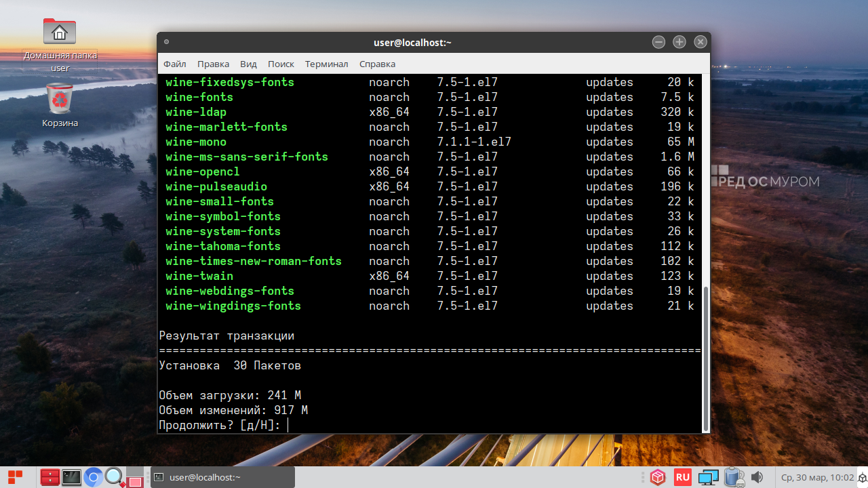
Task: Open the package update tray icon
Action: (657, 477)
